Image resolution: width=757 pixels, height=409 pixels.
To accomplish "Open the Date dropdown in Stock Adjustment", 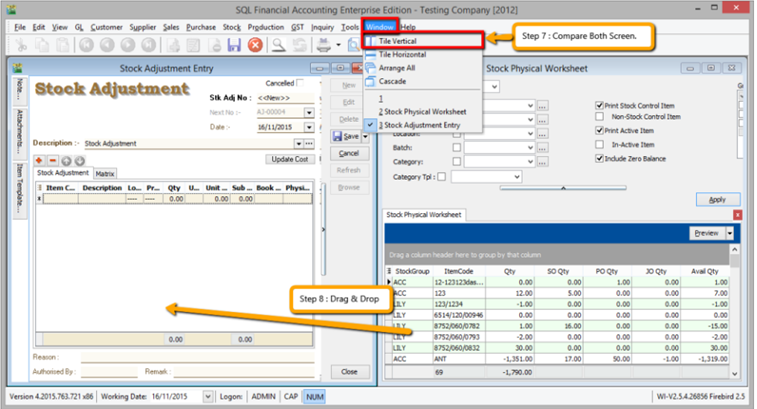I will click(x=309, y=128).
